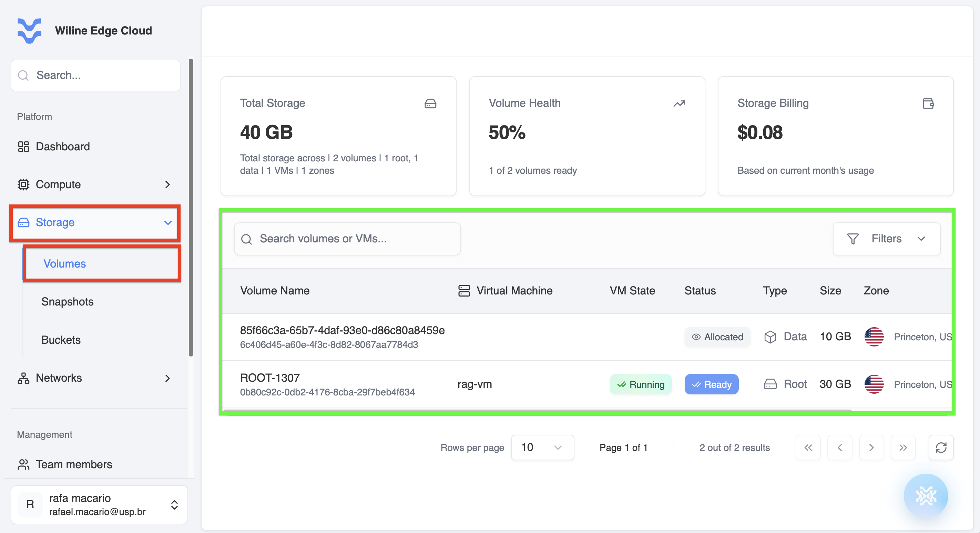Go to the last page arrow
This screenshot has height=533, width=980.
pyautogui.click(x=903, y=447)
